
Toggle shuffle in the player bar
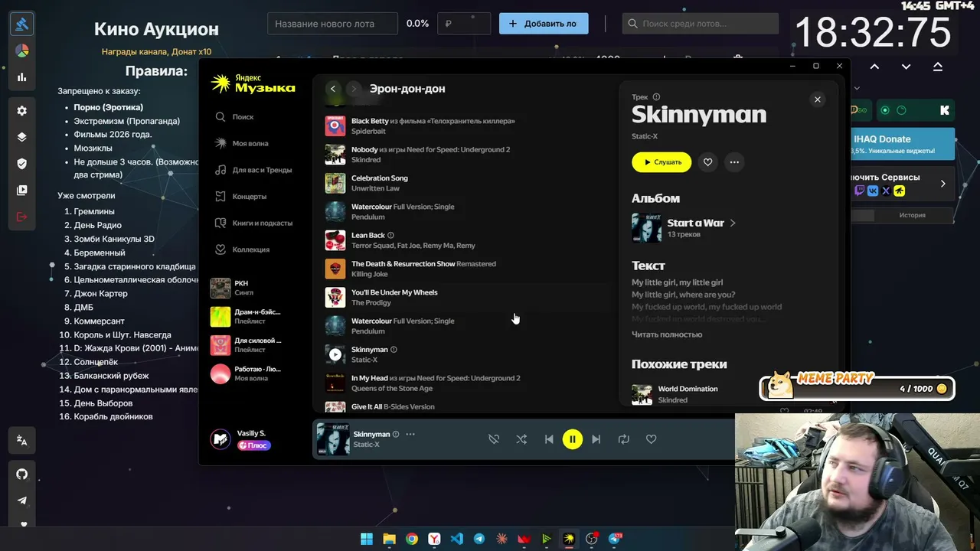[x=521, y=439]
